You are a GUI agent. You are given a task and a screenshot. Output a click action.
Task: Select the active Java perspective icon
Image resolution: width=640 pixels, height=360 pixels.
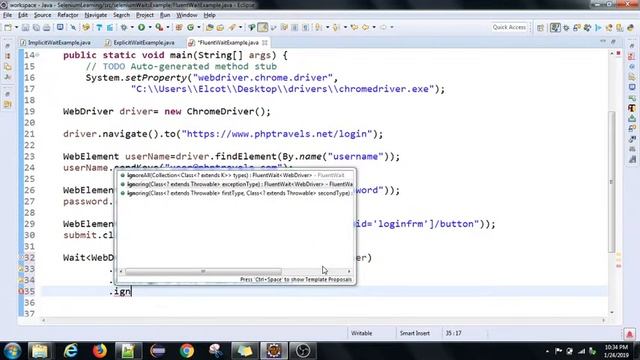[x=555, y=28]
